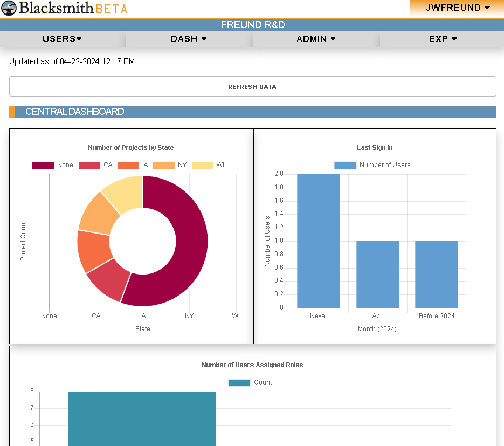
Task: Click the CENTRAL DASHBOARD section header
Action: [74, 112]
